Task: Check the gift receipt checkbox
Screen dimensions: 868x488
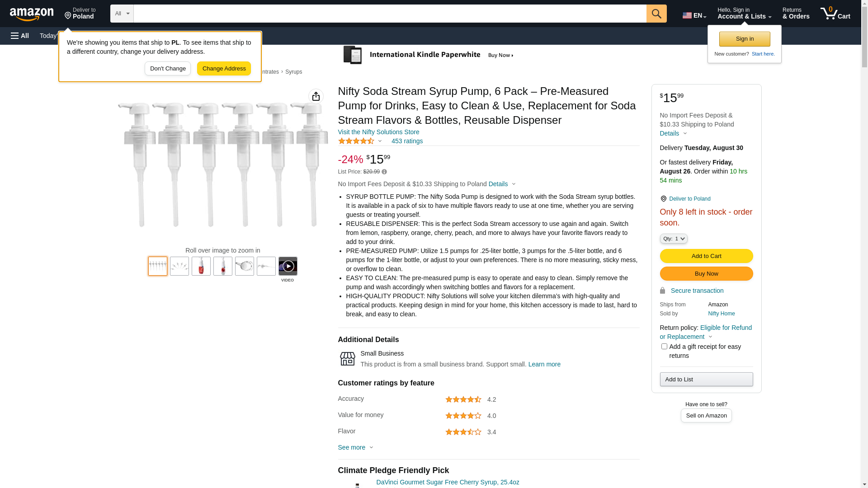Action: point(664,347)
